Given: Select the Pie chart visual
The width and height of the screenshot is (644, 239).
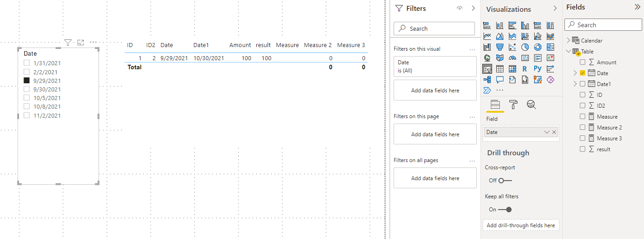Looking at the screenshot, I should pos(525,47).
